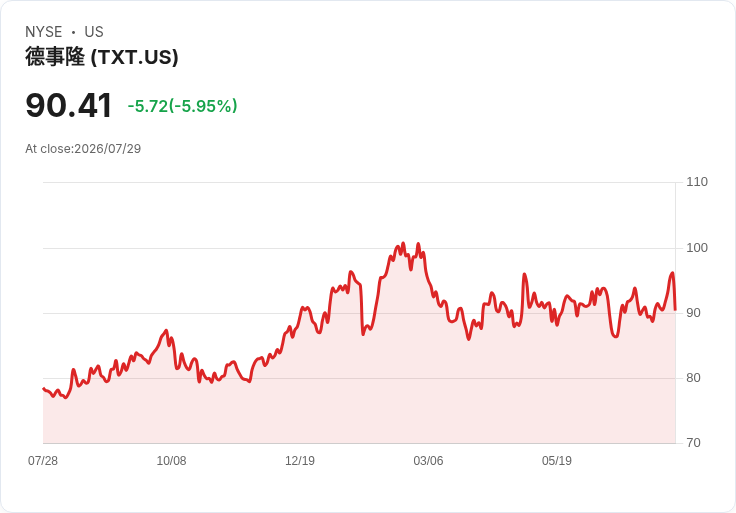Click the -5.72(-5.95%) change value
736x513 pixels.
tap(183, 106)
